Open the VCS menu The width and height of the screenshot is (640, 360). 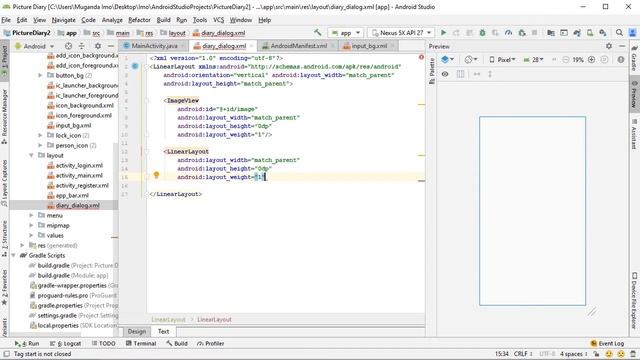click(x=218, y=20)
